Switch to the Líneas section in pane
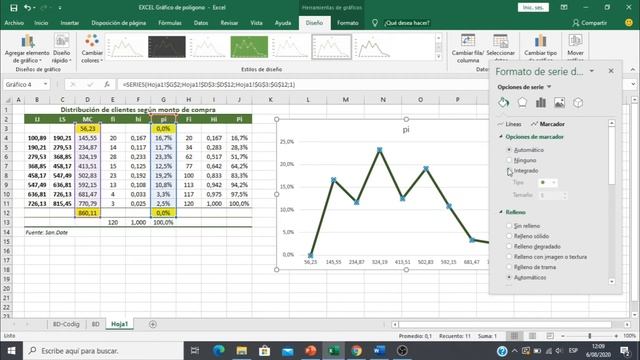Image resolution: width=640 pixels, height=360 pixels. (510, 124)
